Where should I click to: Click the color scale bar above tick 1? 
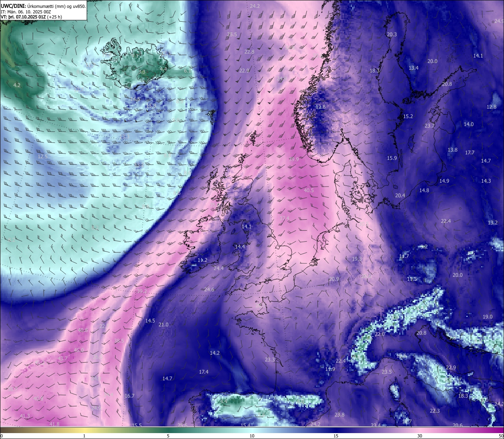coord(84,430)
